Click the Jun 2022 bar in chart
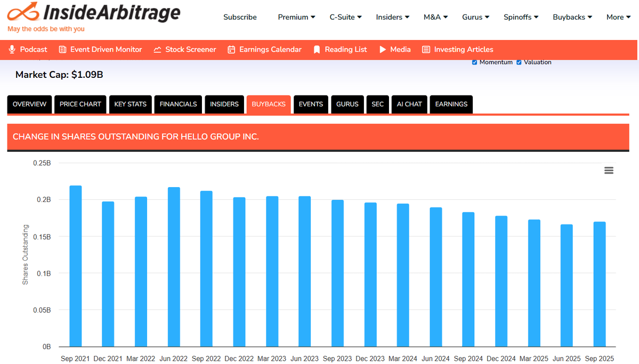The height and width of the screenshot is (364, 639). click(x=174, y=267)
